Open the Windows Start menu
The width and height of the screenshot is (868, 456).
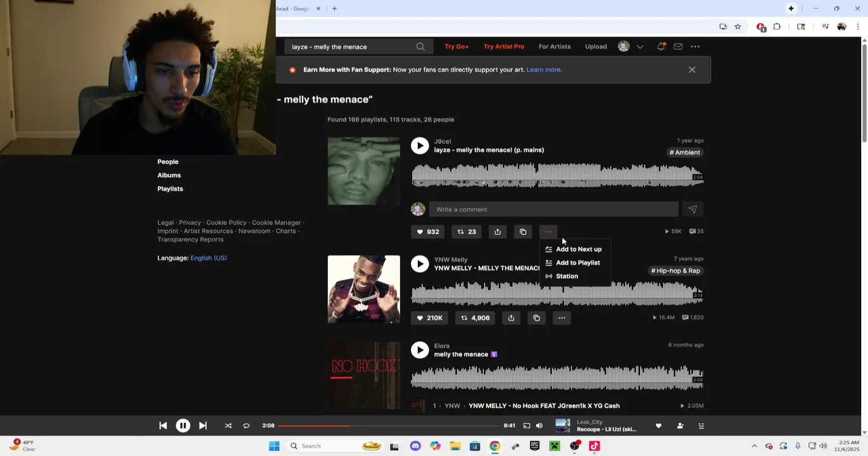[x=274, y=446]
